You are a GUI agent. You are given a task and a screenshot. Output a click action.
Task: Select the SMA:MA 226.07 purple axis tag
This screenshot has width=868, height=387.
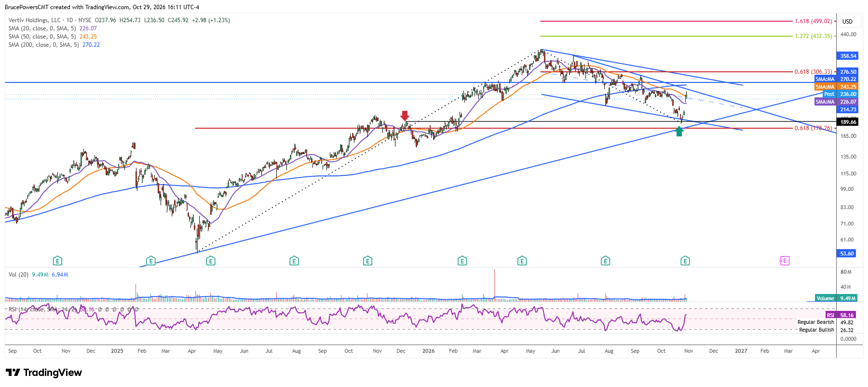836,102
